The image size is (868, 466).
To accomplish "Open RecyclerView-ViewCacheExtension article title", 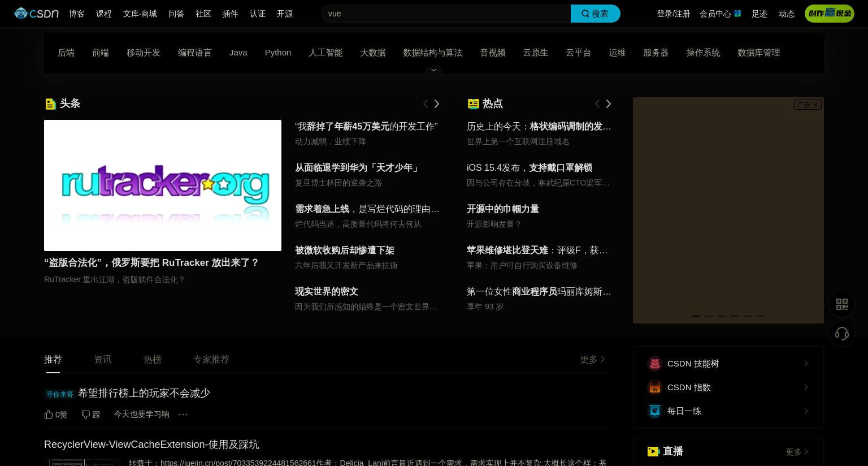I will point(151,445).
